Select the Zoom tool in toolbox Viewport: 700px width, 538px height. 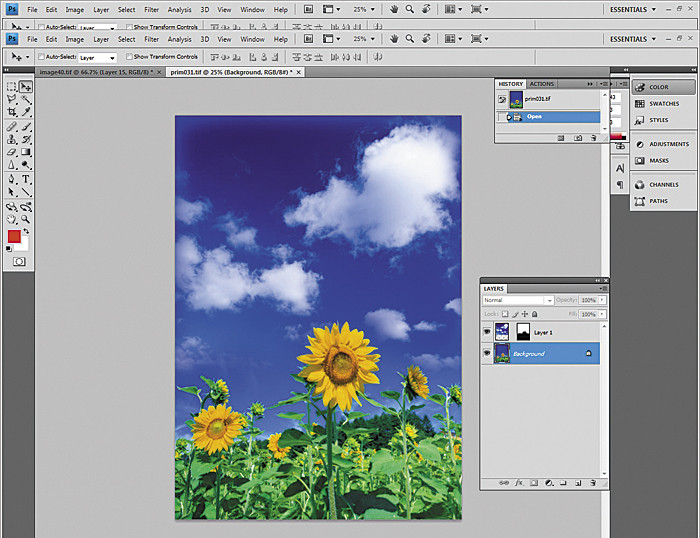coord(25,218)
